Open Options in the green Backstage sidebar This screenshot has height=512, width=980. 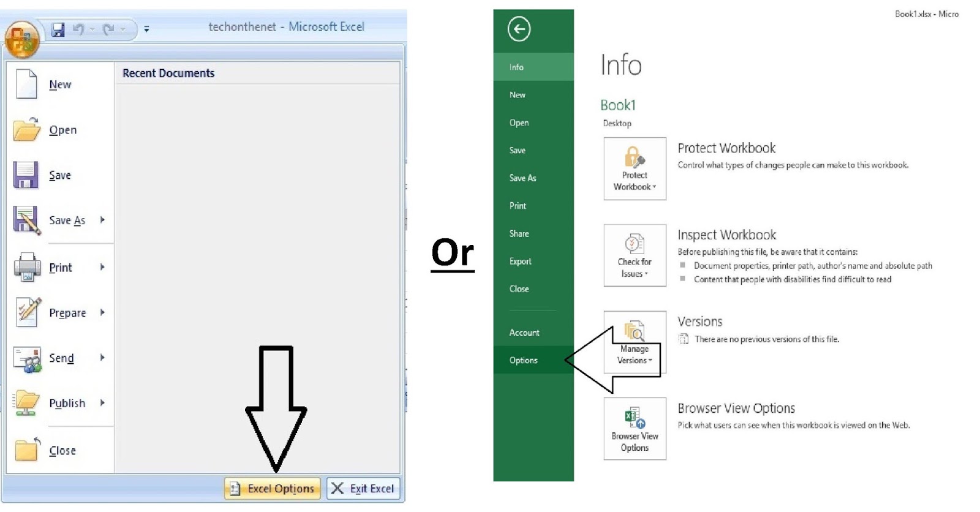pyautogui.click(x=533, y=360)
